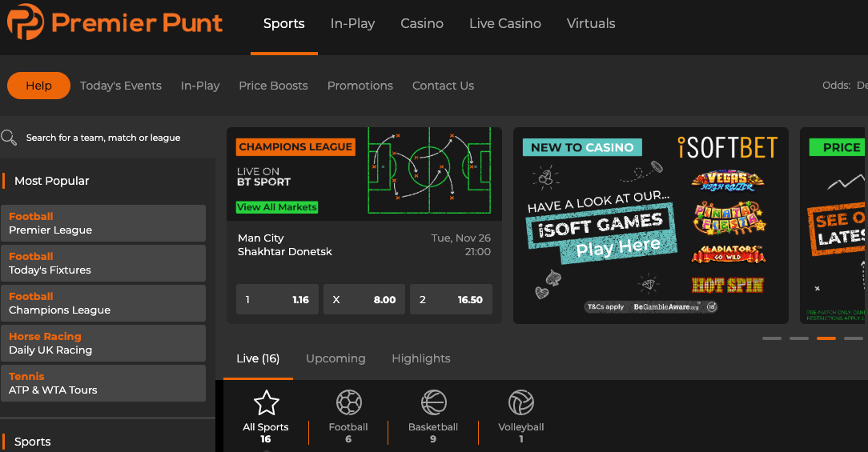Filter live events by Basketball icon

click(x=433, y=402)
